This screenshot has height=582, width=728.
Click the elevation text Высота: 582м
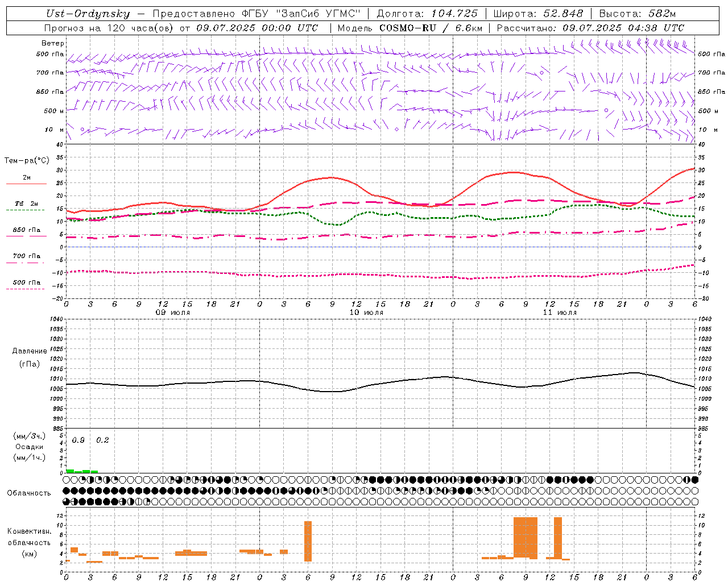[x=637, y=14]
